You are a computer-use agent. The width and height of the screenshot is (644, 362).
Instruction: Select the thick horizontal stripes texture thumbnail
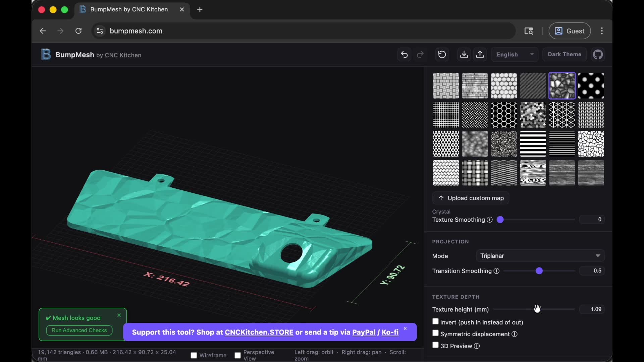533,144
